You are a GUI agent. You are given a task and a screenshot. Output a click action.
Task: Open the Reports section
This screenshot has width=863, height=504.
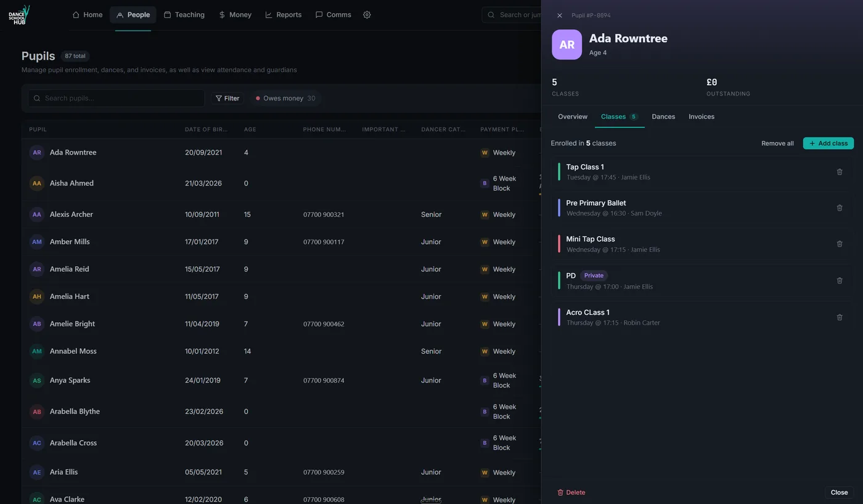pos(283,15)
